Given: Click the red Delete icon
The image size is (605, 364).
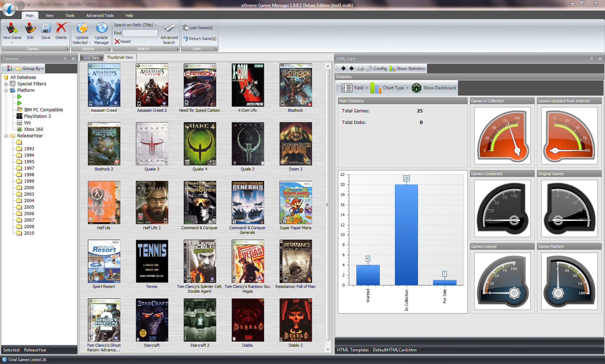Looking at the screenshot, I should point(61,28).
